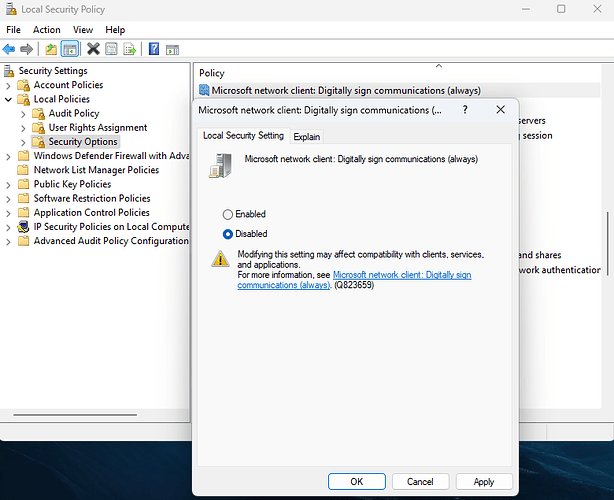This screenshot has height=500, width=614.
Task: Click the IP Security Policies icon
Action: tap(23, 227)
